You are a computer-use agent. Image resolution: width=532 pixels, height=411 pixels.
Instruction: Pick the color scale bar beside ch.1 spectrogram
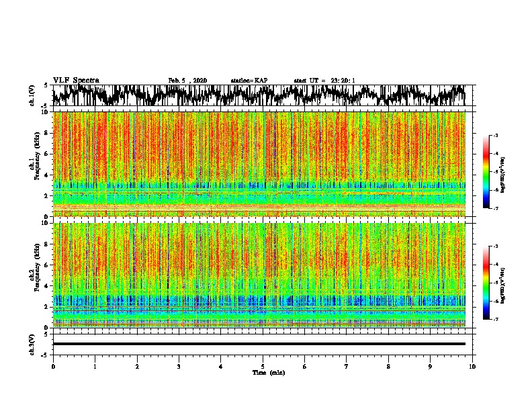[486, 172]
